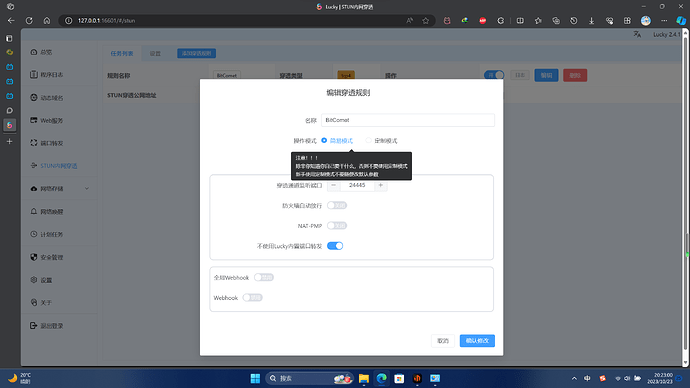690x388 pixels.
Task: Click the browser refresh icon
Action: pyautogui.click(x=29, y=20)
